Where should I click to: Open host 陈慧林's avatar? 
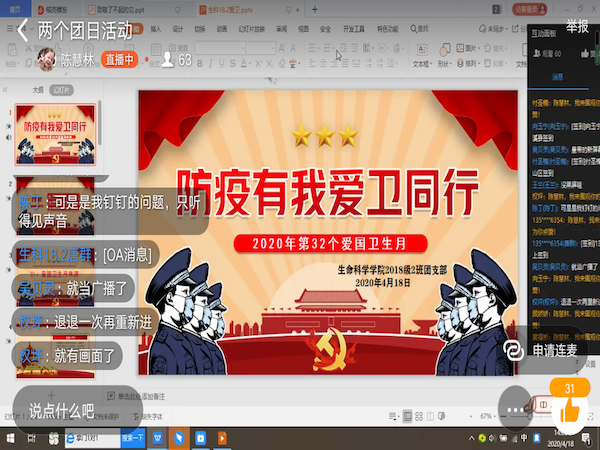[47, 59]
